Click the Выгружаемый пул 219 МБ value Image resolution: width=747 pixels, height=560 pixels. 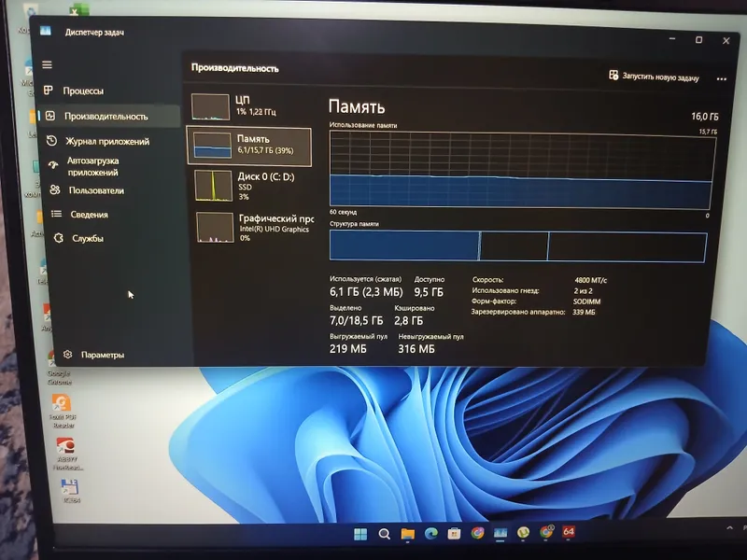[x=348, y=348]
